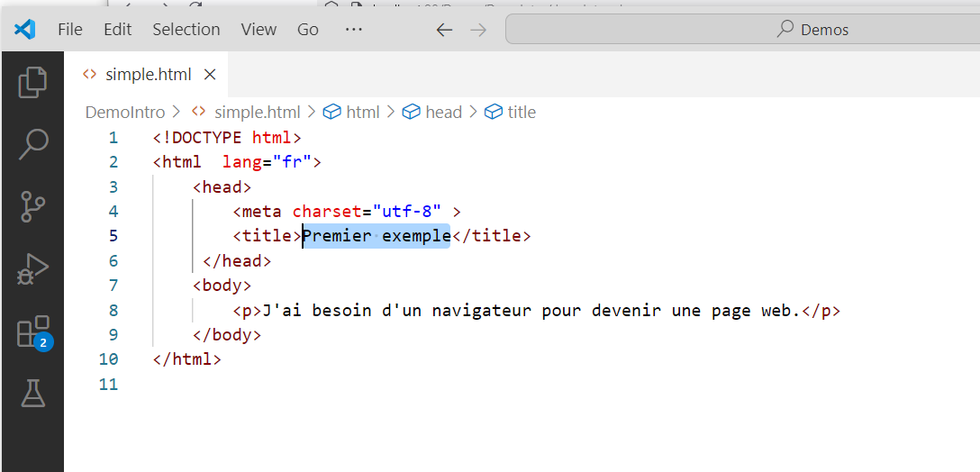
Task: Click the charset="utf-8" attribute
Action: pyautogui.click(x=367, y=212)
